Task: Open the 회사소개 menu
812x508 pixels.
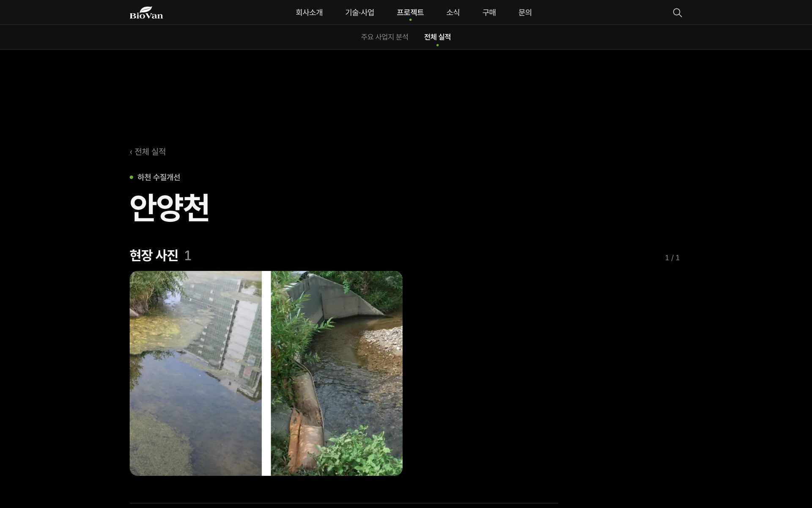Action: coord(309,13)
